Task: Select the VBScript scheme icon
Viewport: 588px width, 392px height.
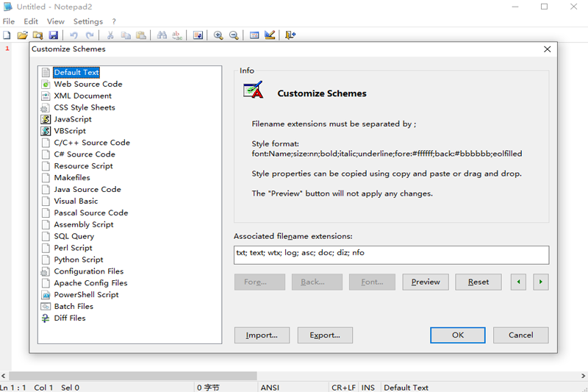Action: pos(46,131)
